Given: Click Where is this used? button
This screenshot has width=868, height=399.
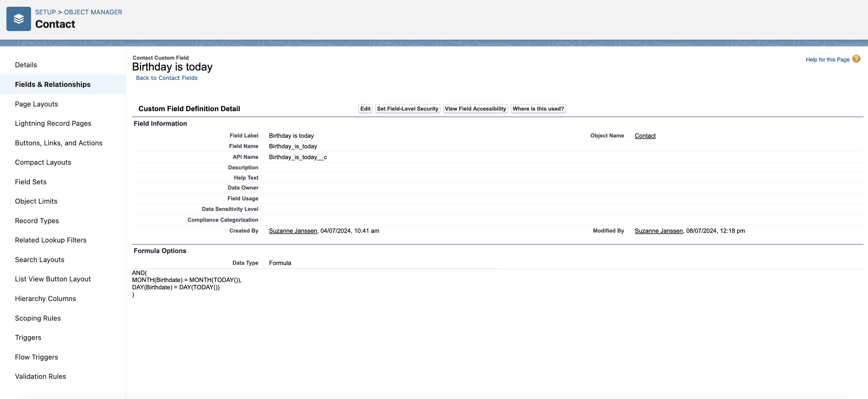Looking at the screenshot, I should 538,109.
